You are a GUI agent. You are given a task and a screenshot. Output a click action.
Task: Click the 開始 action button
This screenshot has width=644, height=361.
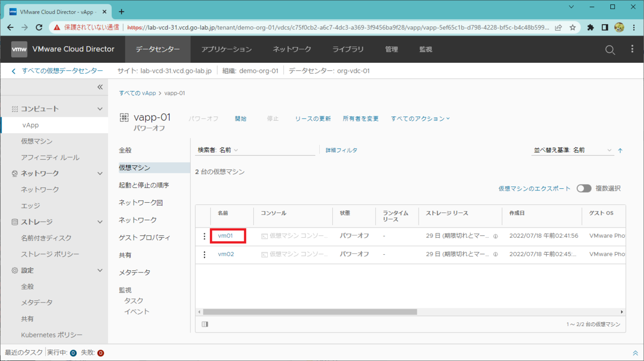[x=240, y=119]
